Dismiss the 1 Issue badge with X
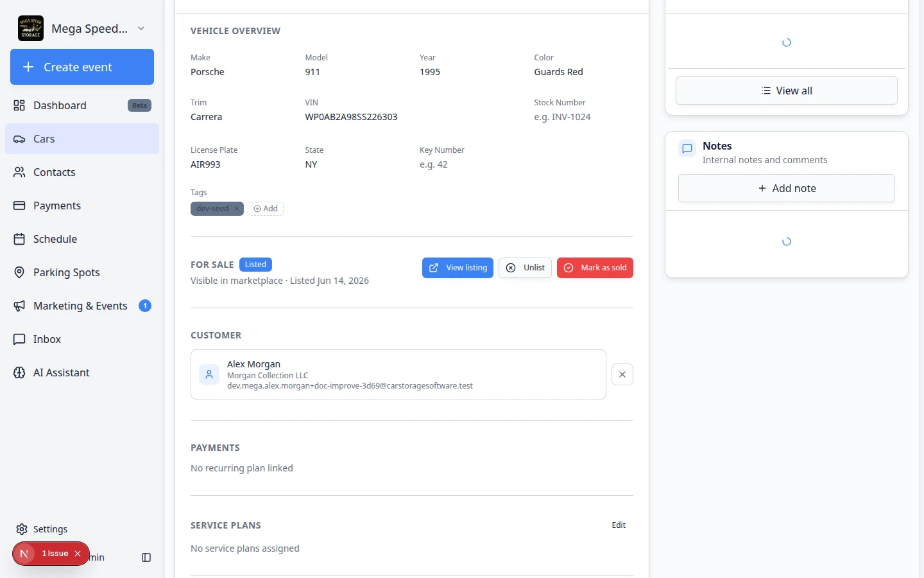924x578 pixels. pos(78,554)
